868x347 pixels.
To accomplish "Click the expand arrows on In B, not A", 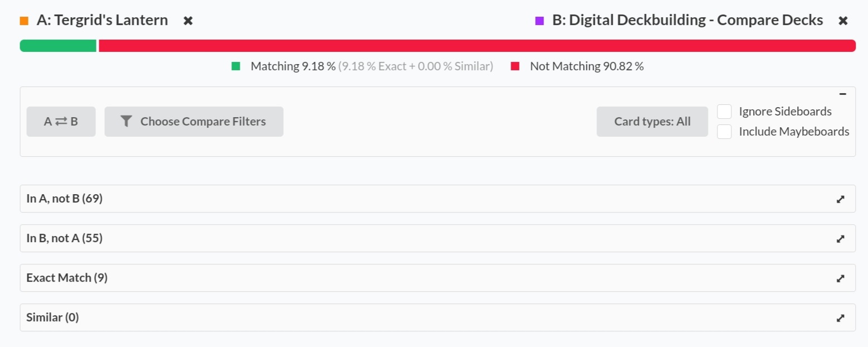I will [841, 239].
